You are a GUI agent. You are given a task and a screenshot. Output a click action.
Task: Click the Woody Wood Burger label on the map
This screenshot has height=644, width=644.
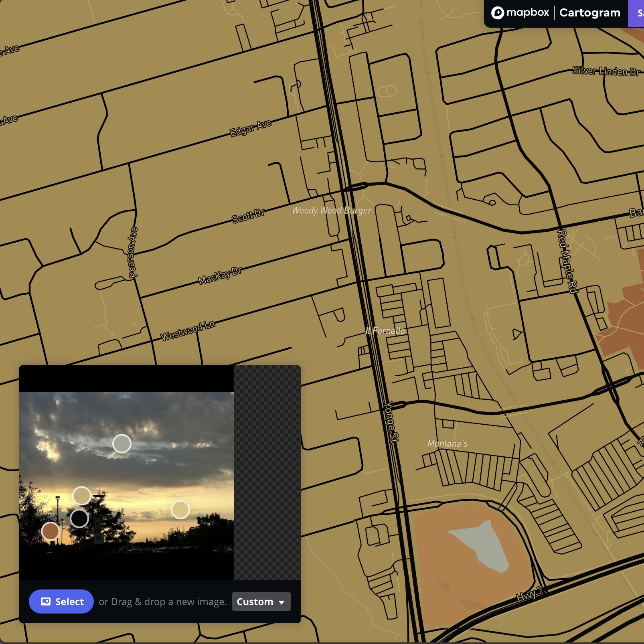pyautogui.click(x=332, y=210)
